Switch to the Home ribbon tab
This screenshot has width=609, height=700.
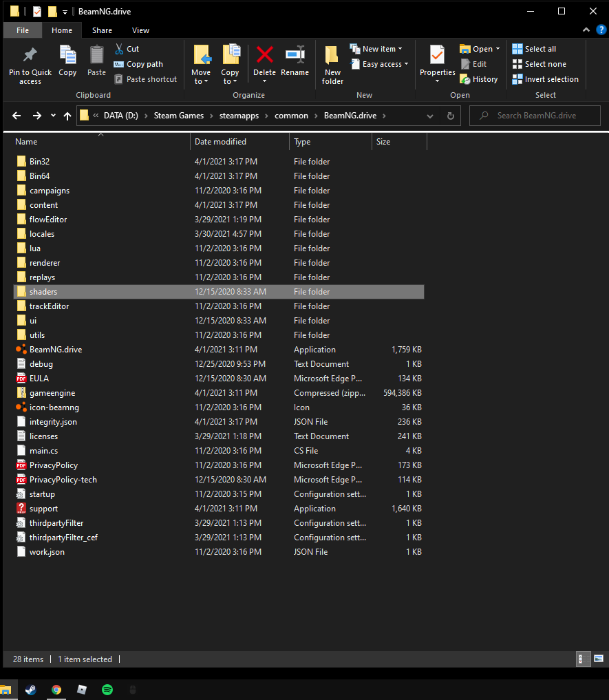click(62, 30)
